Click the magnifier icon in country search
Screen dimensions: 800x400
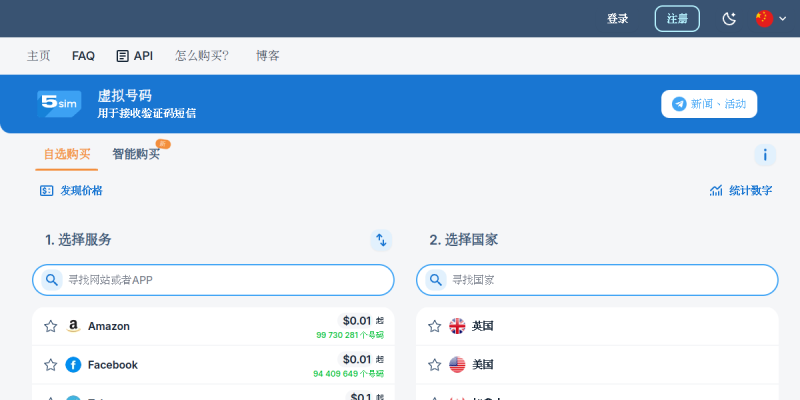click(436, 280)
